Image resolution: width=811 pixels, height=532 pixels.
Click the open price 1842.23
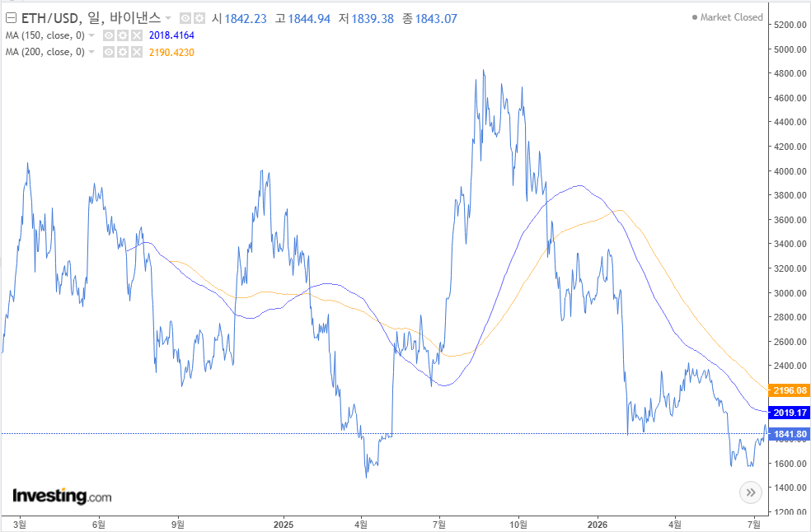pos(246,19)
